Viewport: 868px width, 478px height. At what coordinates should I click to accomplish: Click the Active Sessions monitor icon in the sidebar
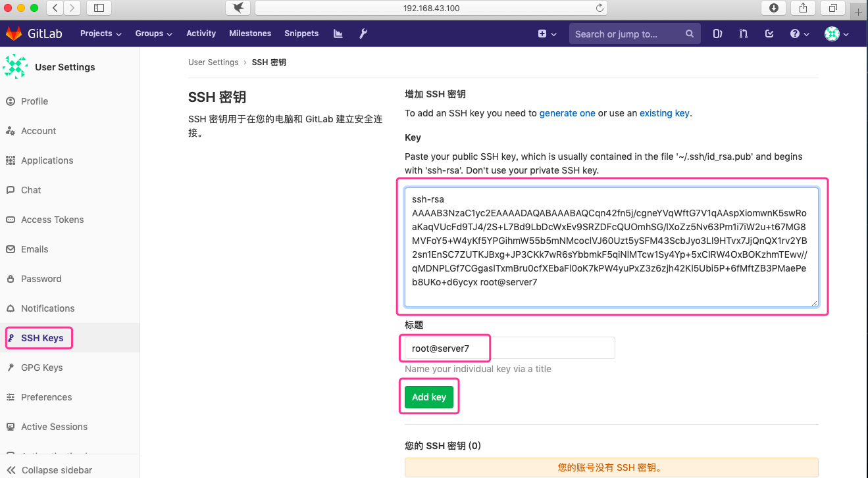tap(10, 427)
